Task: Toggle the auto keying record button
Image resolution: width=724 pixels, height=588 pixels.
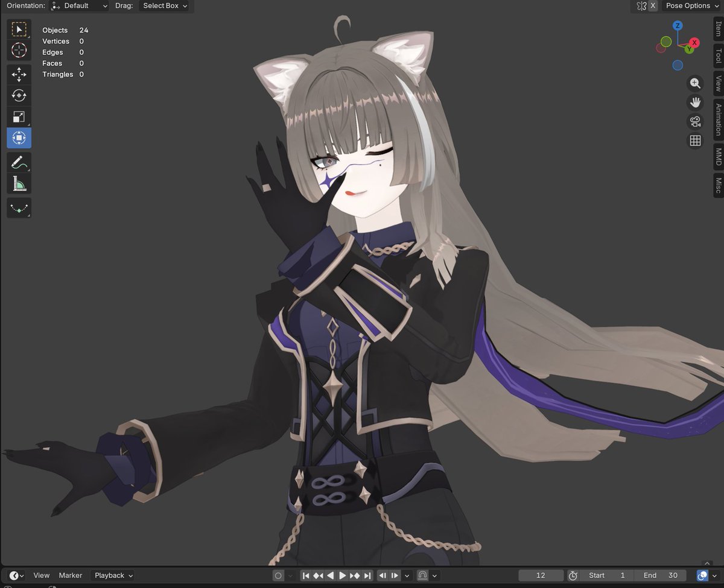Action: pyautogui.click(x=278, y=575)
